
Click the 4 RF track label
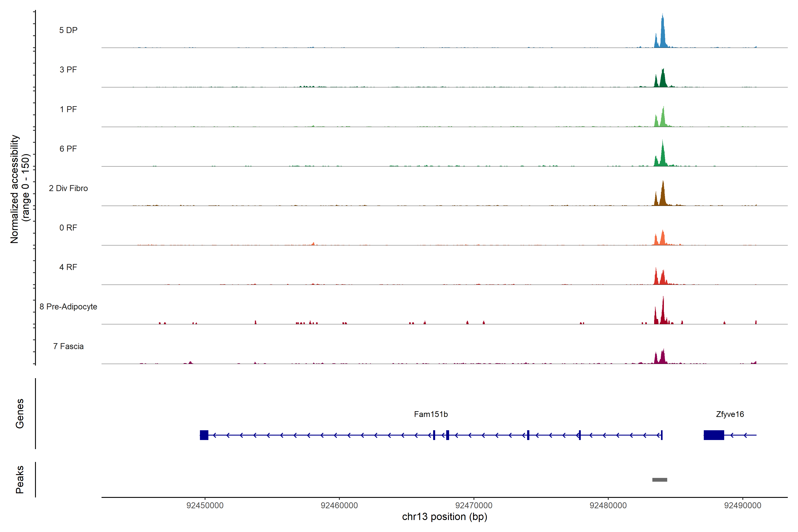tap(68, 267)
